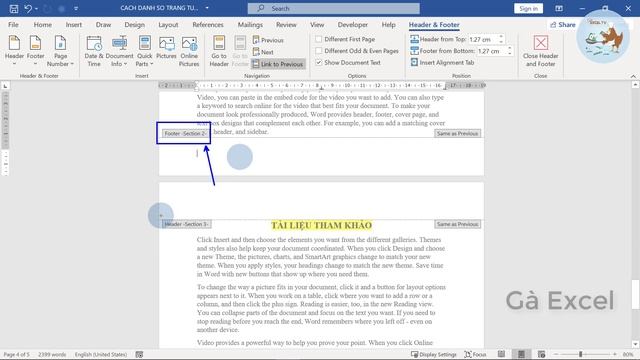Open Document Info menu
This screenshot has width=640, height=360.
point(119,51)
